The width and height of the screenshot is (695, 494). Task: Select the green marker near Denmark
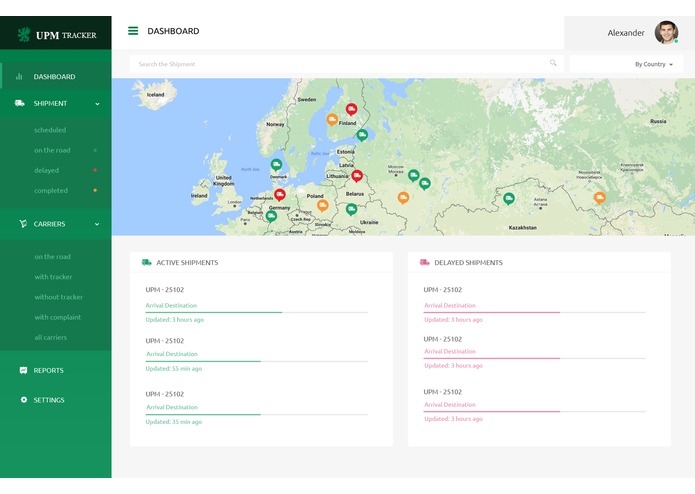(276, 165)
